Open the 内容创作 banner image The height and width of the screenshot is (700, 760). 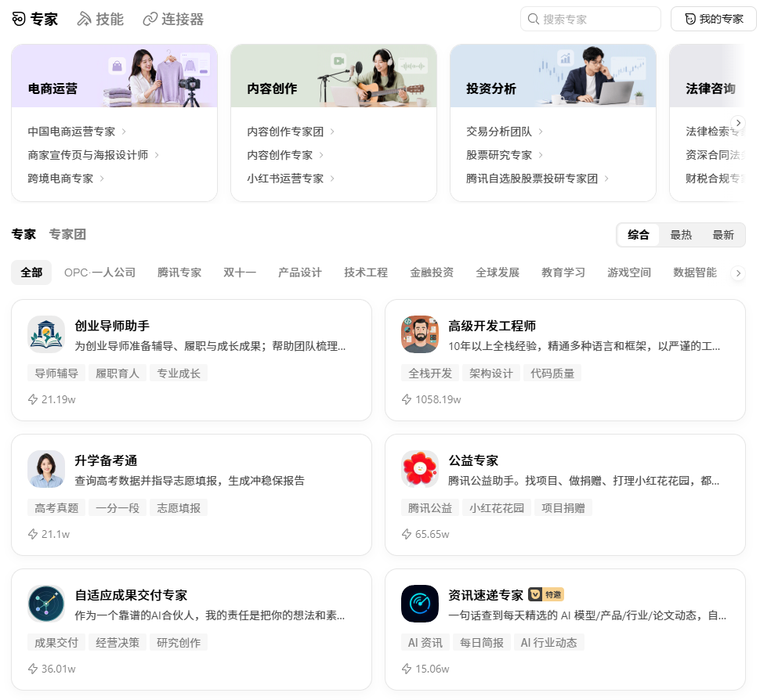point(334,76)
